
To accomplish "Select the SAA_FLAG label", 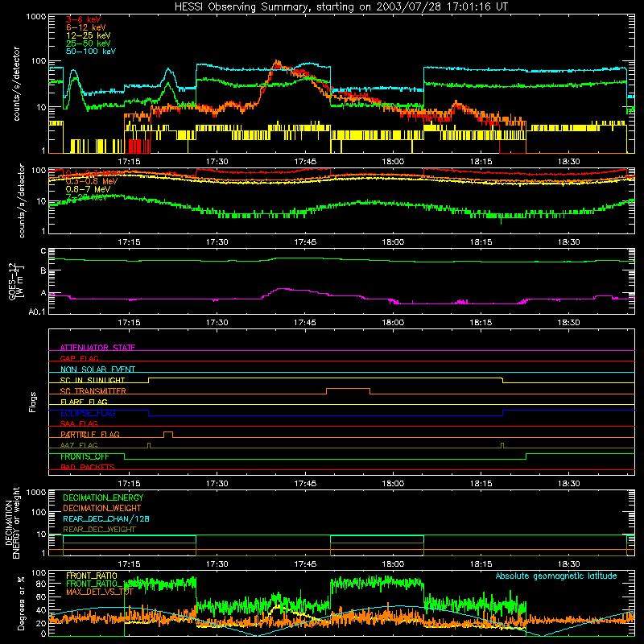I will (x=79, y=423).
